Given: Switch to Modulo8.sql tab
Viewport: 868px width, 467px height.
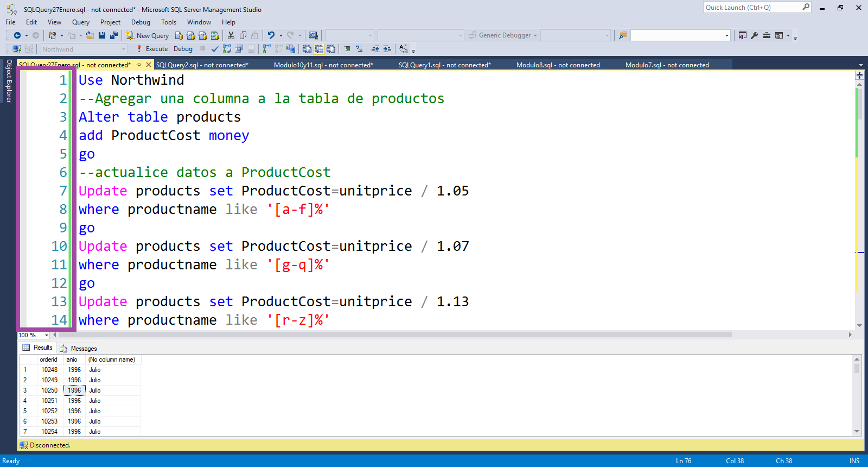Looking at the screenshot, I should click(x=558, y=65).
